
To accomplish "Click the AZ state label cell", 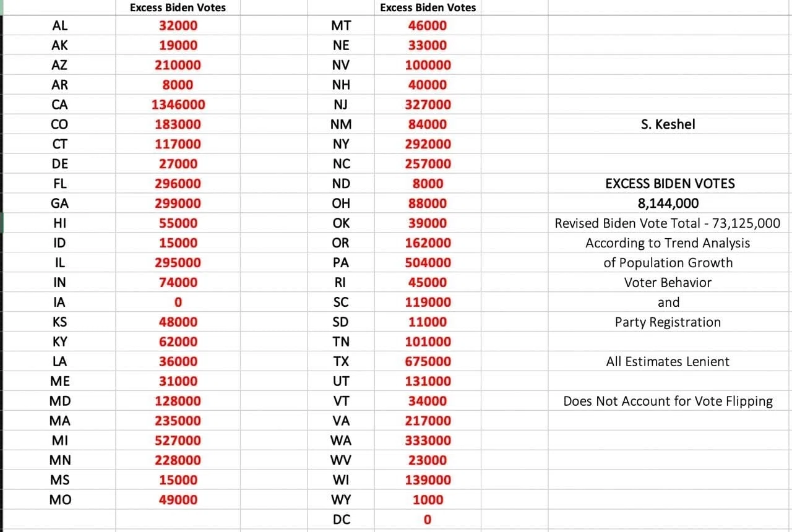I will (60, 65).
